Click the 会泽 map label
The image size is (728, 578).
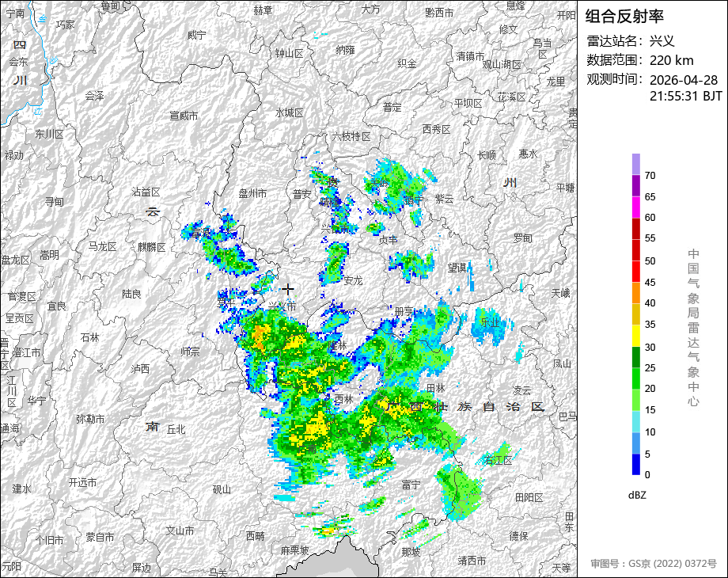(95, 96)
